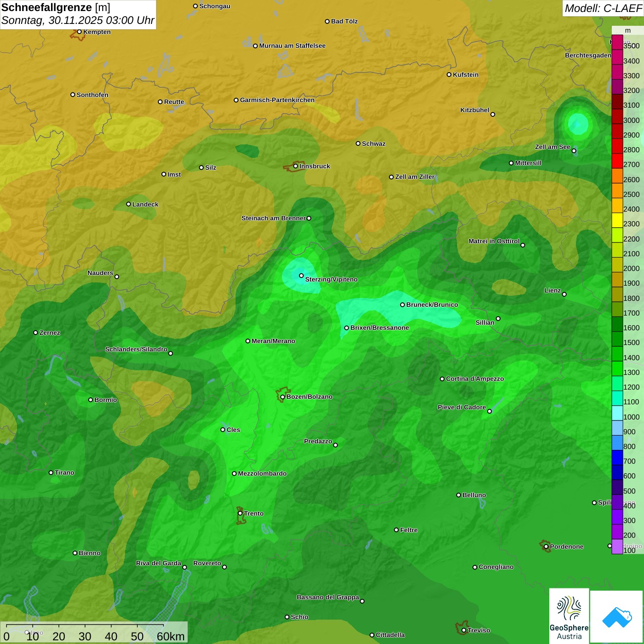This screenshot has height=644, width=644.
Task: Click the 'Bruneck/Brunico' town label
Action: point(432,305)
